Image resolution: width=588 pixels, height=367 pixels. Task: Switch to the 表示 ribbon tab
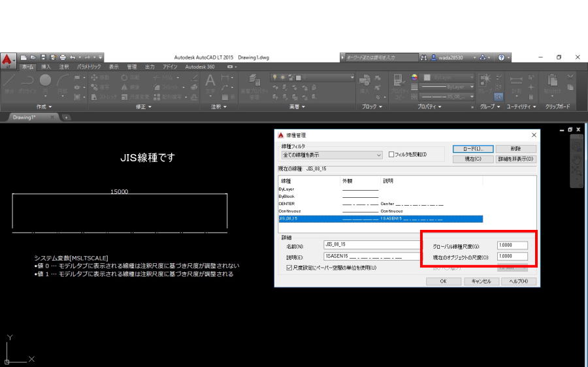tap(114, 67)
